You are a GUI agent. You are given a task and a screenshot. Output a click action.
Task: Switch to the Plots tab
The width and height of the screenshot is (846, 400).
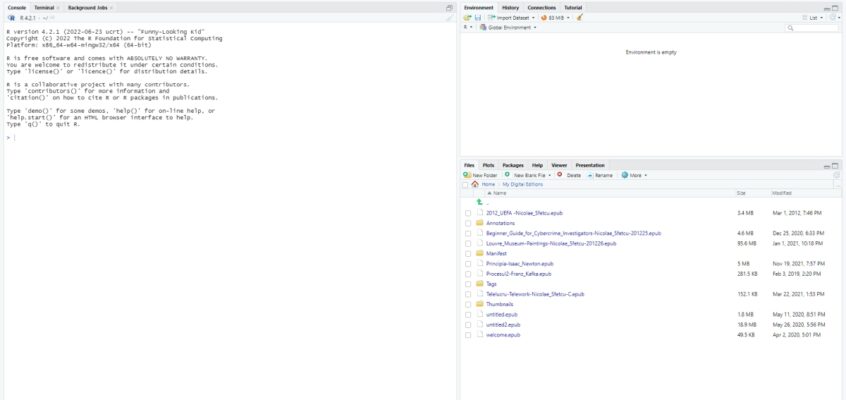point(488,165)
